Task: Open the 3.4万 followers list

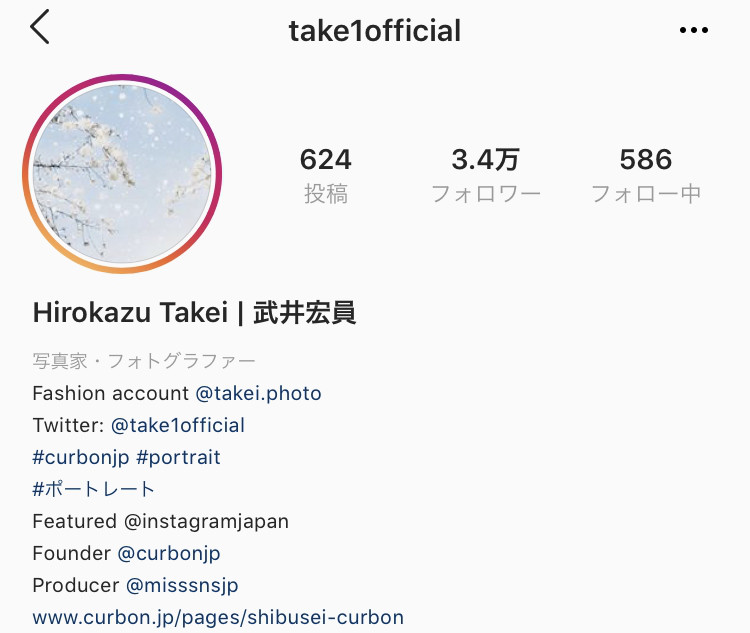Action: tap(485, 176)
